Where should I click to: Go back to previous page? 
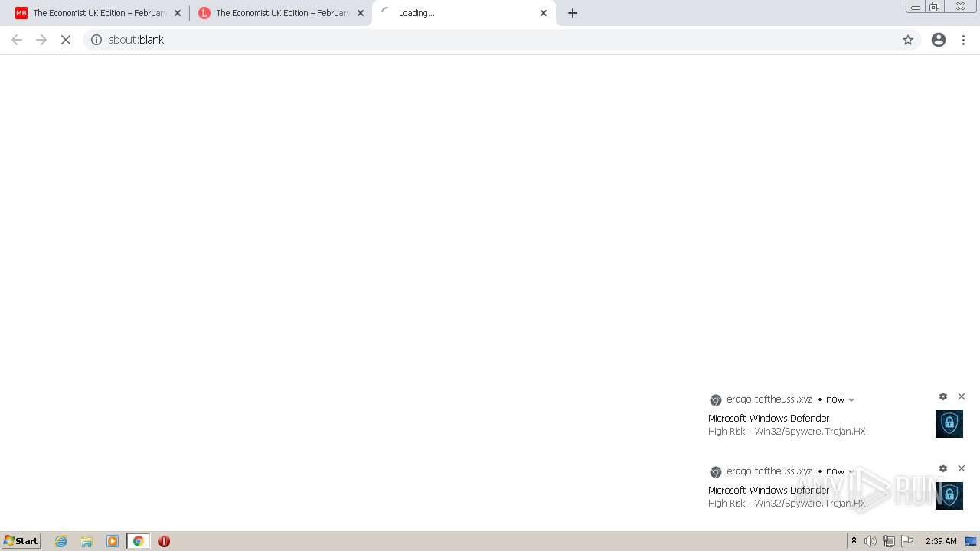coord(17,40)
